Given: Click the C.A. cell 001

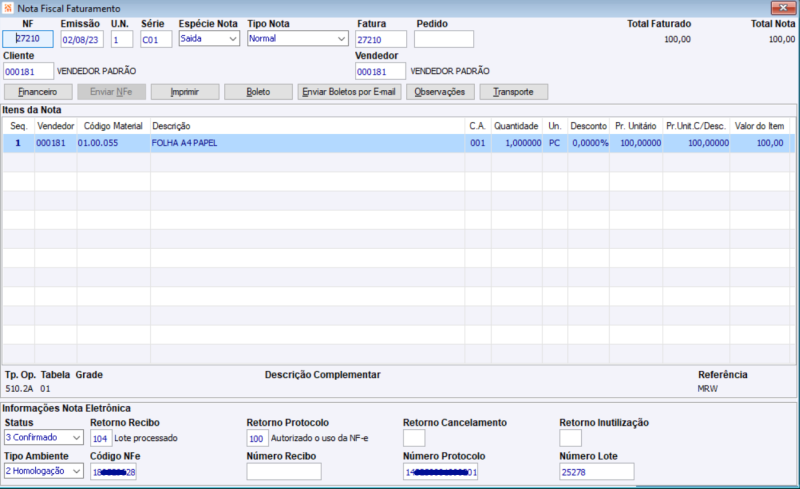Looking at the screenshot, I should point(478,143).
